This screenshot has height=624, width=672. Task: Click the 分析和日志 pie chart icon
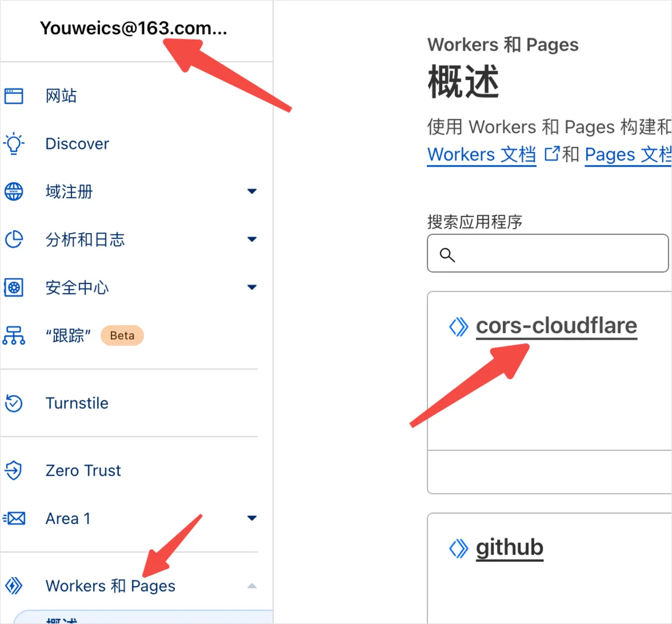[x=13, y=239]
